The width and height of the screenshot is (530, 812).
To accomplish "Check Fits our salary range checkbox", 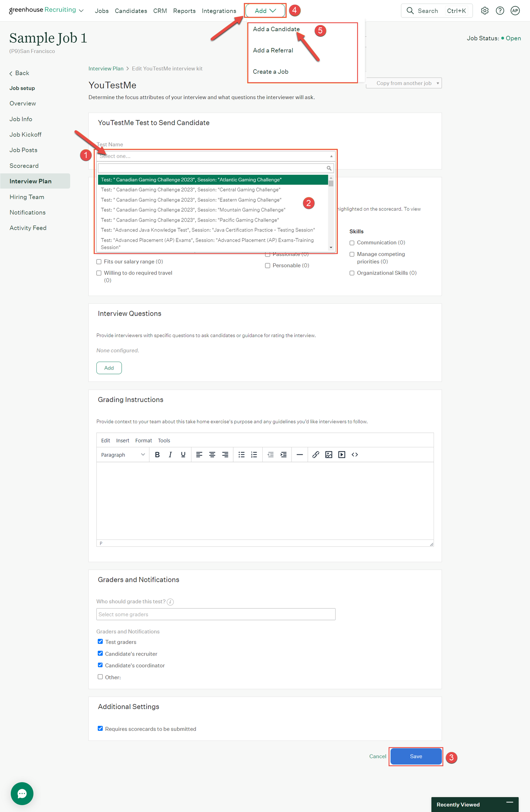I will (99, 262).
